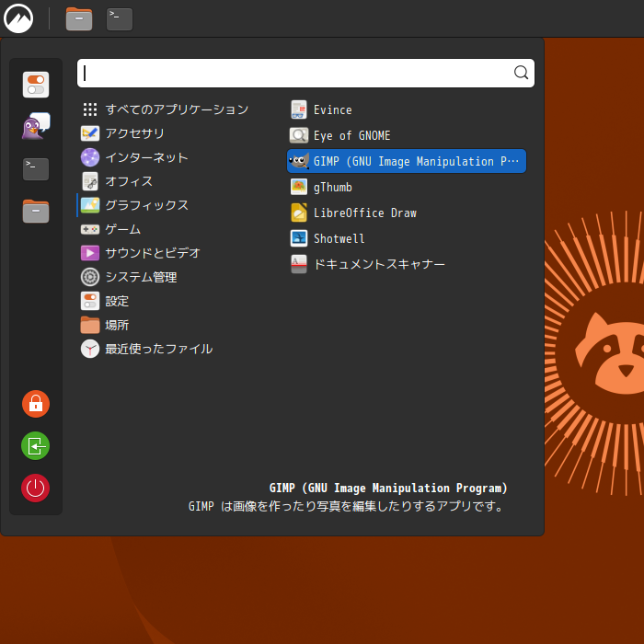Screen dimensions: 644x644
Task: Launch Shotwell photo manager
Action: [407, 238]
